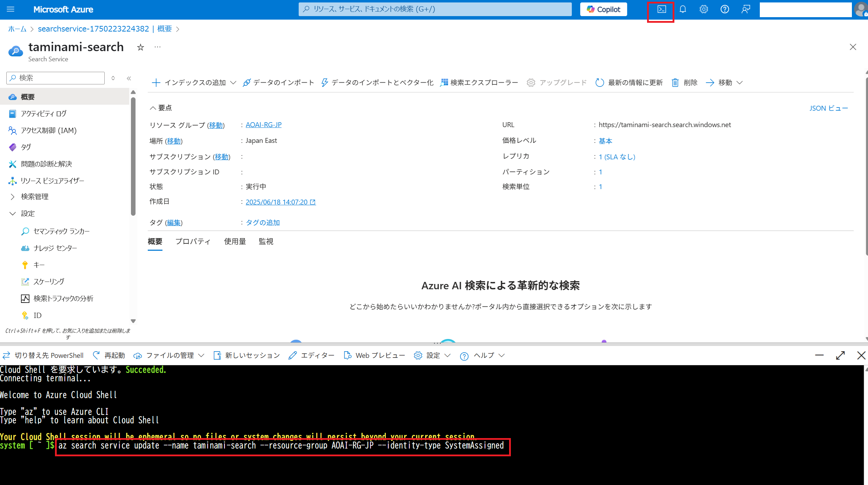
Task: Click 編集 link next to タグ
Action: coord(174,223)
